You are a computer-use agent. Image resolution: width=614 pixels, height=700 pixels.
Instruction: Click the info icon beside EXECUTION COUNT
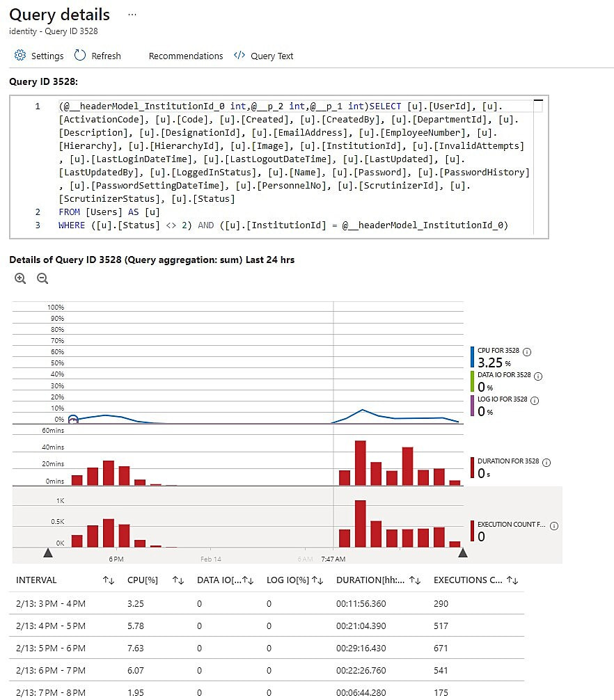click(555, 525)
